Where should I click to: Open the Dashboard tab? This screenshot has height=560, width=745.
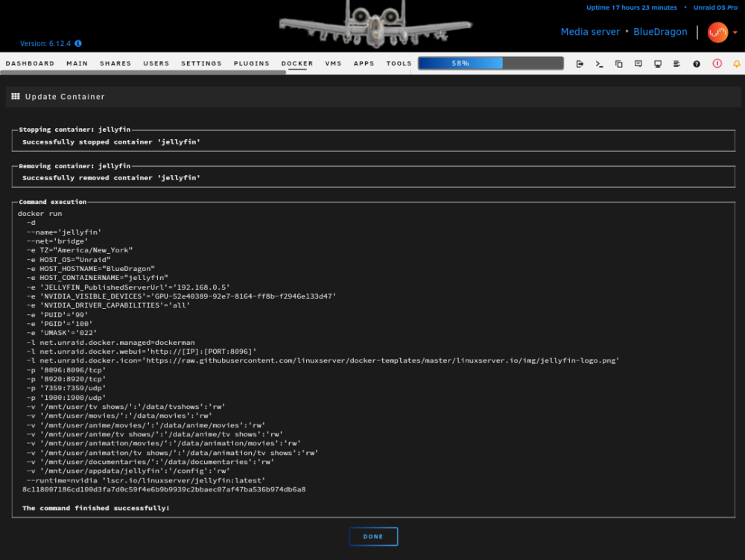[30, 63]
